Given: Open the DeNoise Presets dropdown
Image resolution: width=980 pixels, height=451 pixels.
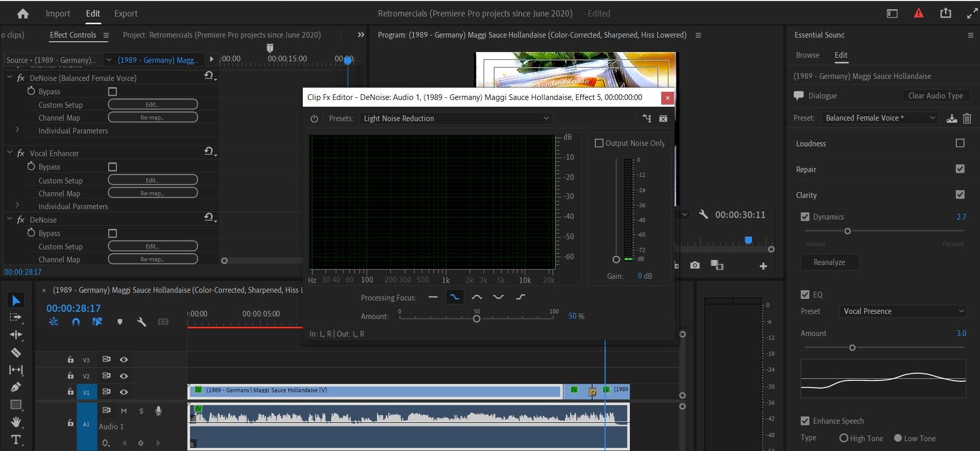Looking at the screenshot, I should coord(455,119).
